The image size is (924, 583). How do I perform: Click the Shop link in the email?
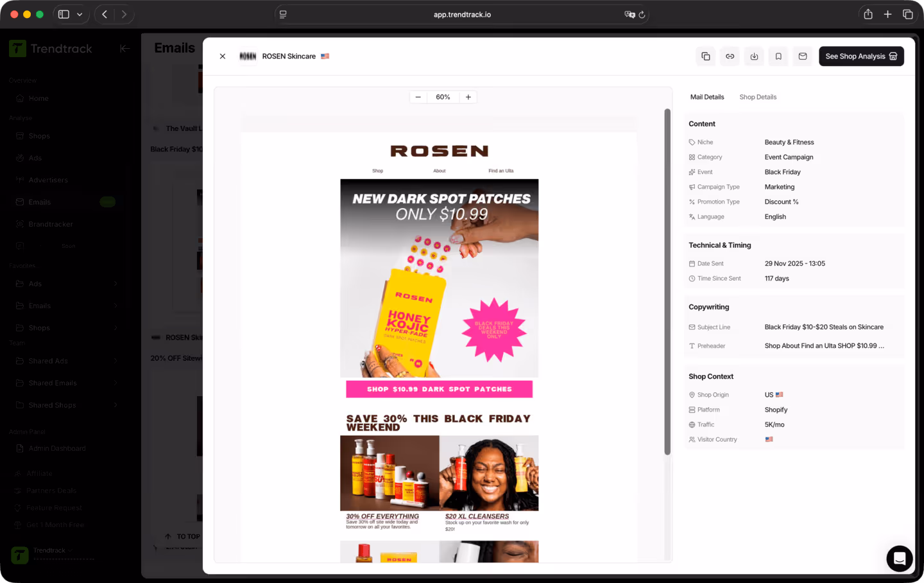click(x=377, y=171)
